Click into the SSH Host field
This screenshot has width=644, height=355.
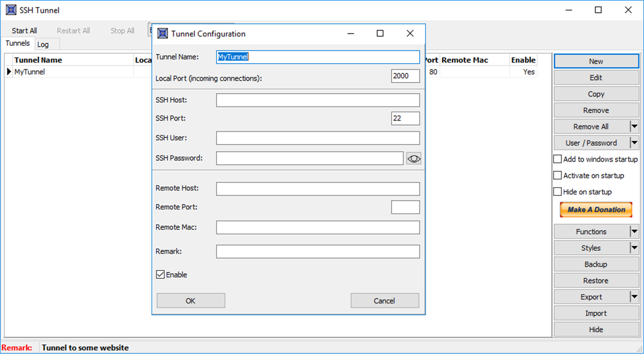[318, 100]
